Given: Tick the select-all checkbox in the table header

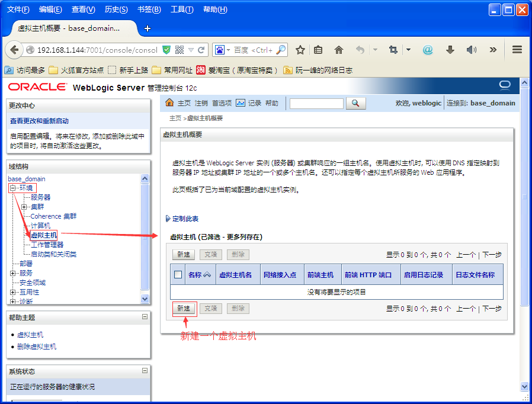Looking at the screenshot, I should [178, 274].
